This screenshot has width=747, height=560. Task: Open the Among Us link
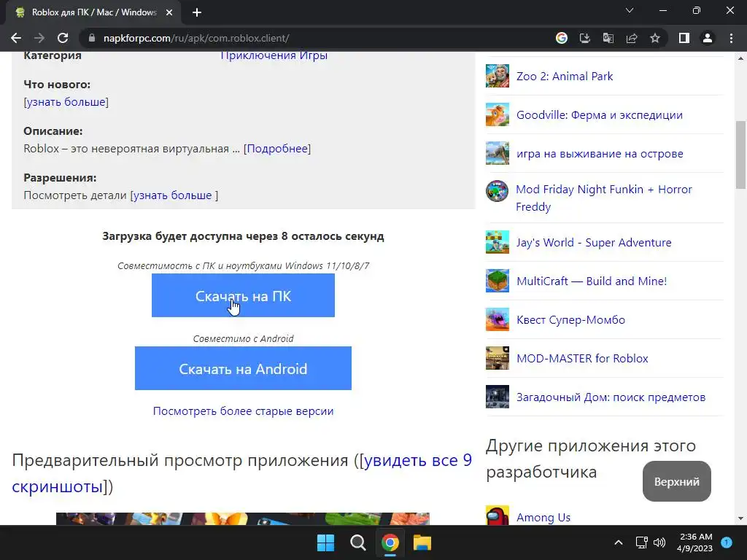[x=543, y=517]
